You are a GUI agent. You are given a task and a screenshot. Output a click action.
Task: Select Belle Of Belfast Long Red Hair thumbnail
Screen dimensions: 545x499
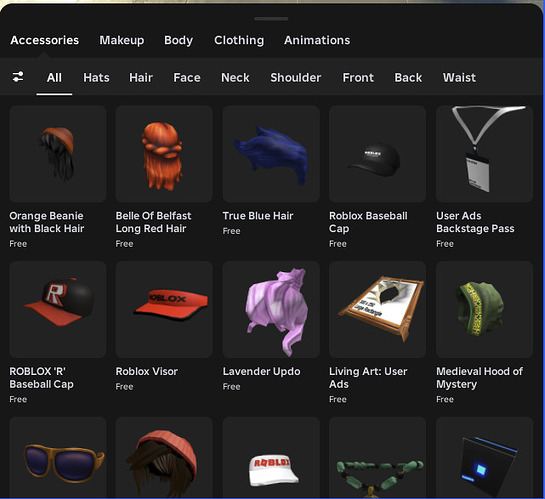pyautogui.click(x=164, y=154)
